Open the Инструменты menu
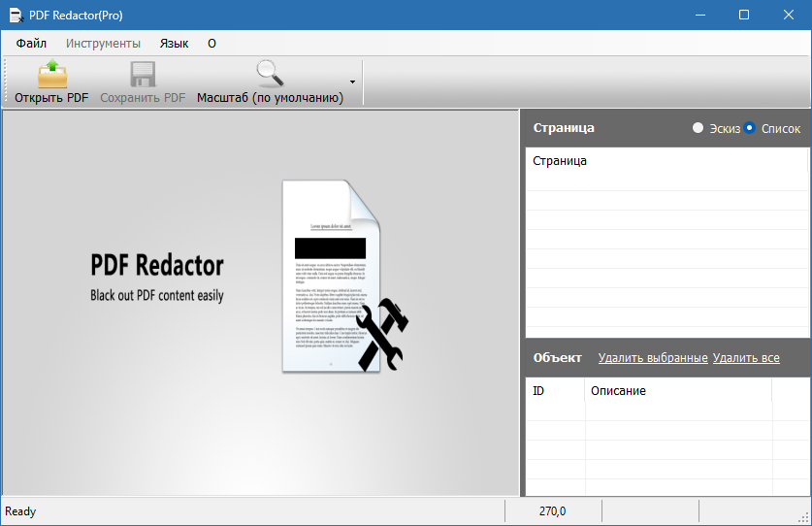Viewport: 812px width, 526px height. 103,43
